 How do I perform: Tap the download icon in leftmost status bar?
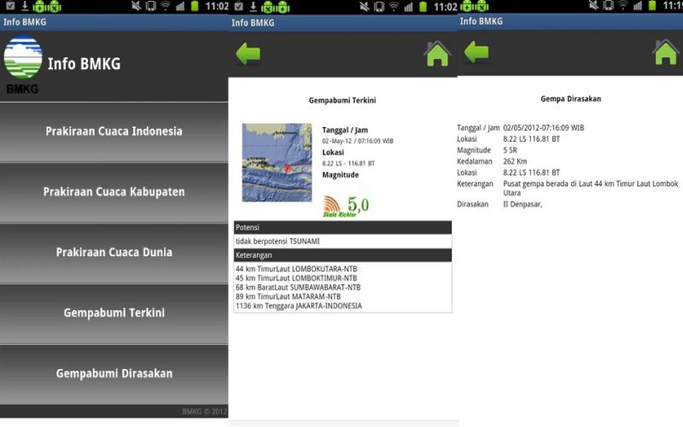(x=25, y=6)
